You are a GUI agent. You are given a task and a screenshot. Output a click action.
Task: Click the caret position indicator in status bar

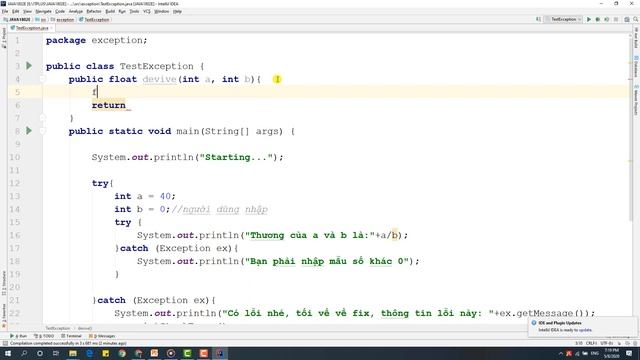point(579,343)
